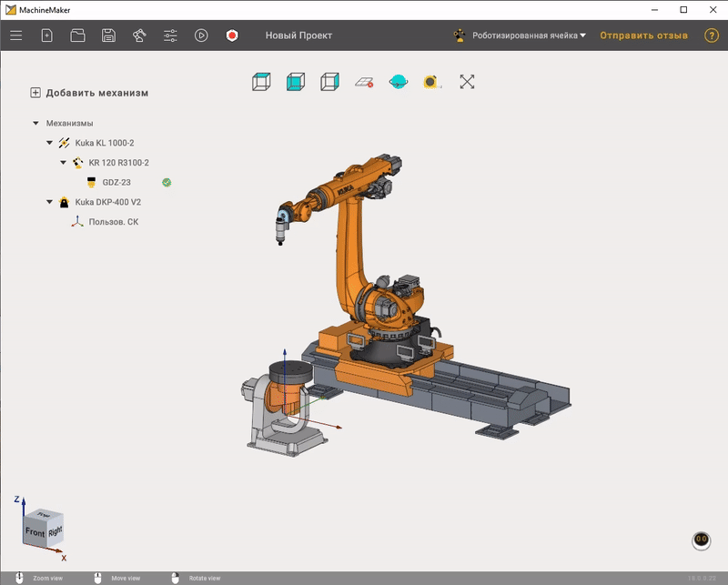The height and width of the screenshot is (585, 728).
Task: Create a new project file
Action: point(46,35)
